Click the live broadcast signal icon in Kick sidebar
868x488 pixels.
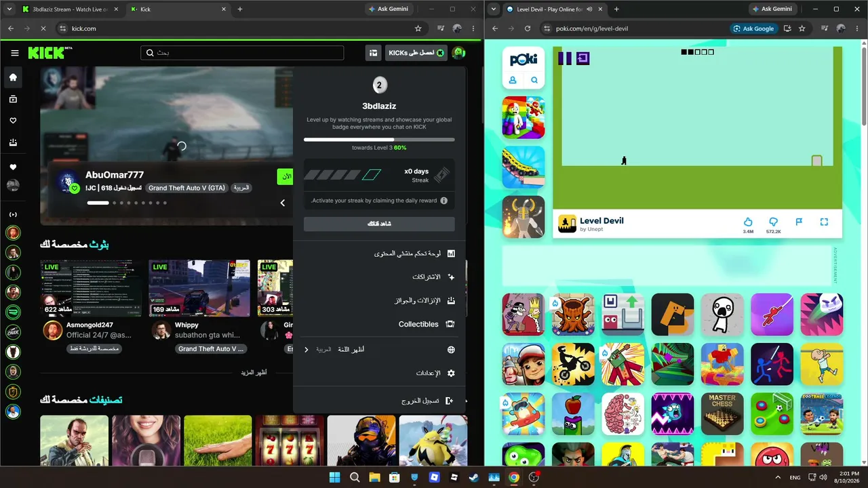13,215
